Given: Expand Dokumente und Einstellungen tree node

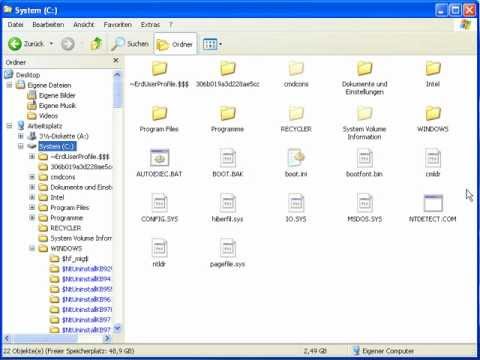Looking at the screenshot, I should point(32,187).
